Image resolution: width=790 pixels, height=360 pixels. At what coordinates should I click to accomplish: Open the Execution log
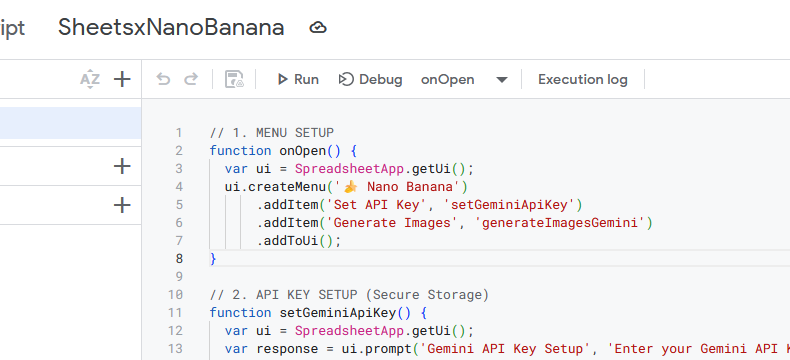tap(583, 80)
